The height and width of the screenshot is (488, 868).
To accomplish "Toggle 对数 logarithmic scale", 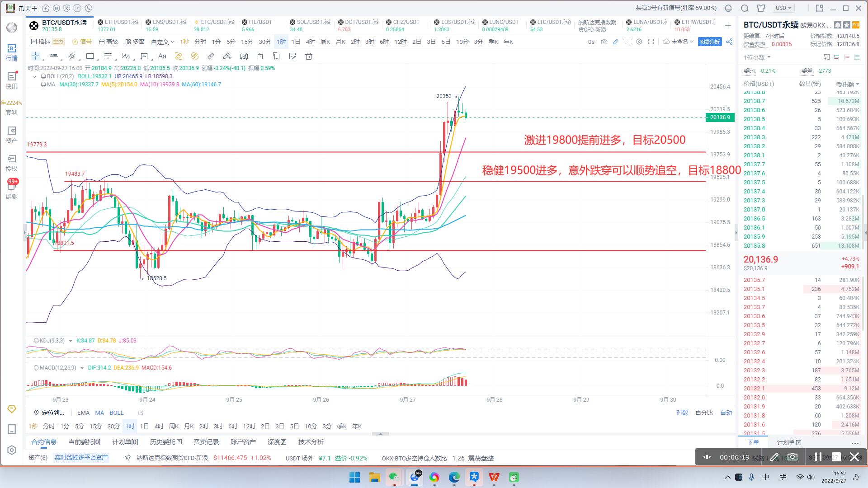I will 682,413.
